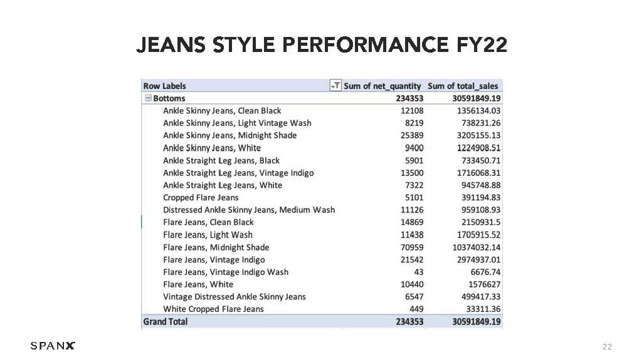The height and width of the screenshot is (362, 644).
Task: Click sales value 33311.36
Action: pyautogui.click(x=483, y=309)
